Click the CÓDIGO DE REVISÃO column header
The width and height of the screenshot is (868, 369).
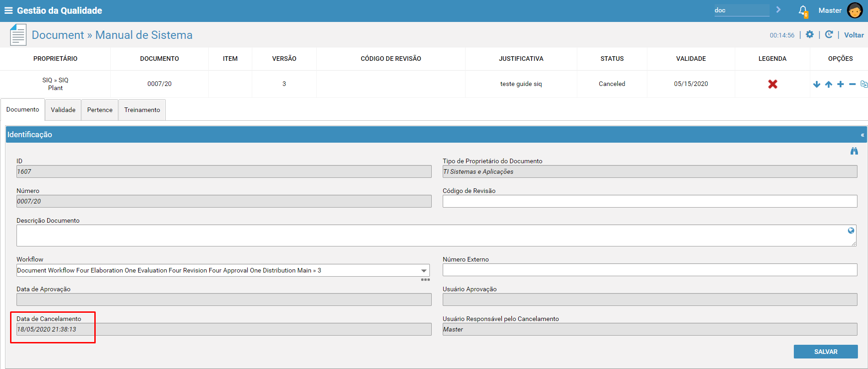[x=391, y=59]
